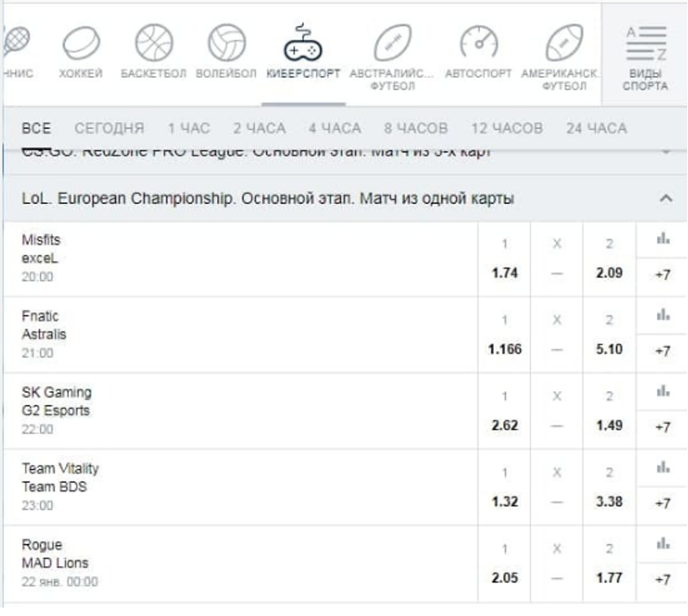This screenshot has width=688, height=616.
Task: Open American football category icon
Action: 563,42
